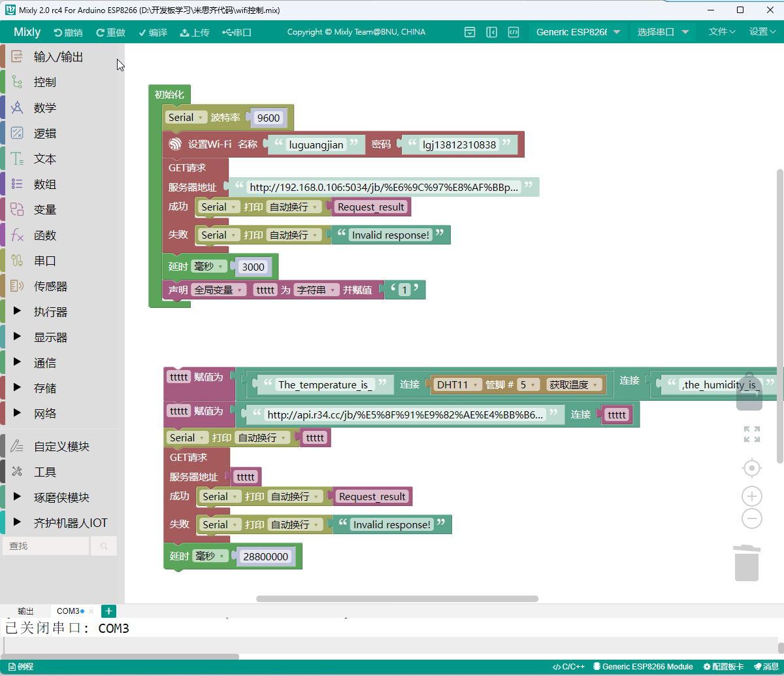Zoom in on the block workspace
Image resolution: width=784 pixels, height=676 pixels.
[752, 496]
